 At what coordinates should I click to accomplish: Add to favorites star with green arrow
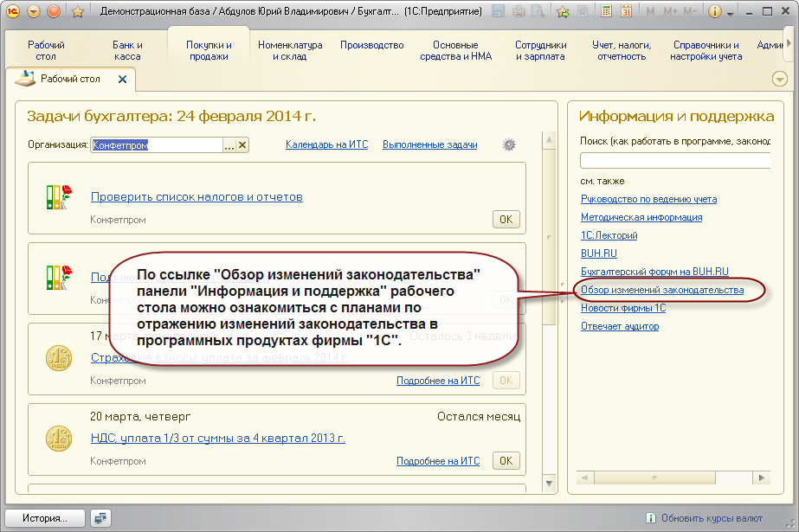coord(563,11)
